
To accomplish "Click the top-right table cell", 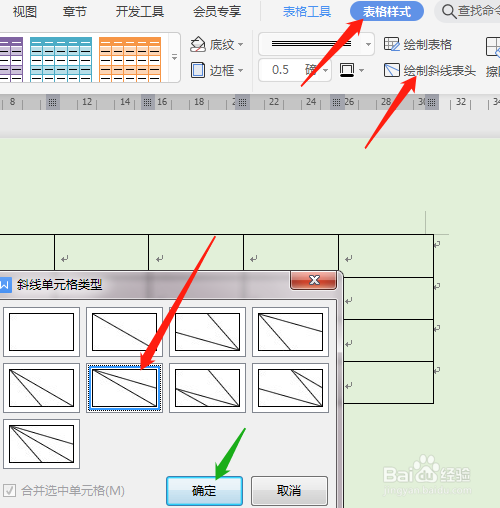I will tap(386, 256).
